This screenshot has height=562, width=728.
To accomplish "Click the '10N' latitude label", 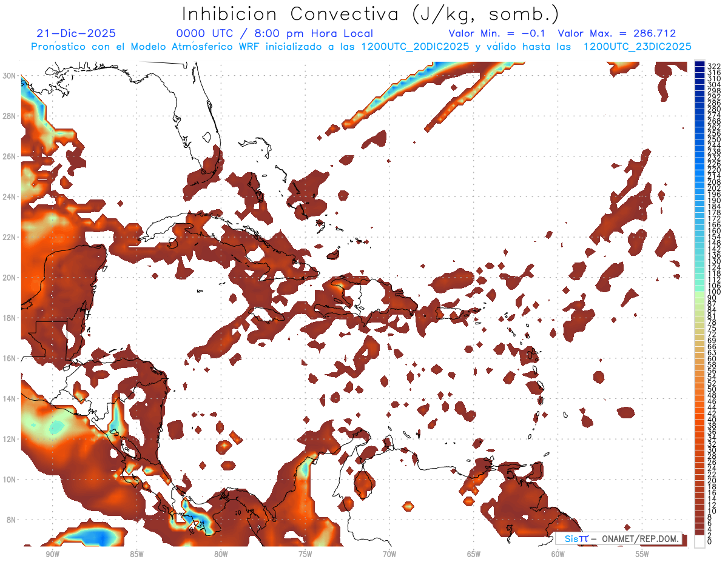I will pos(10,479).
